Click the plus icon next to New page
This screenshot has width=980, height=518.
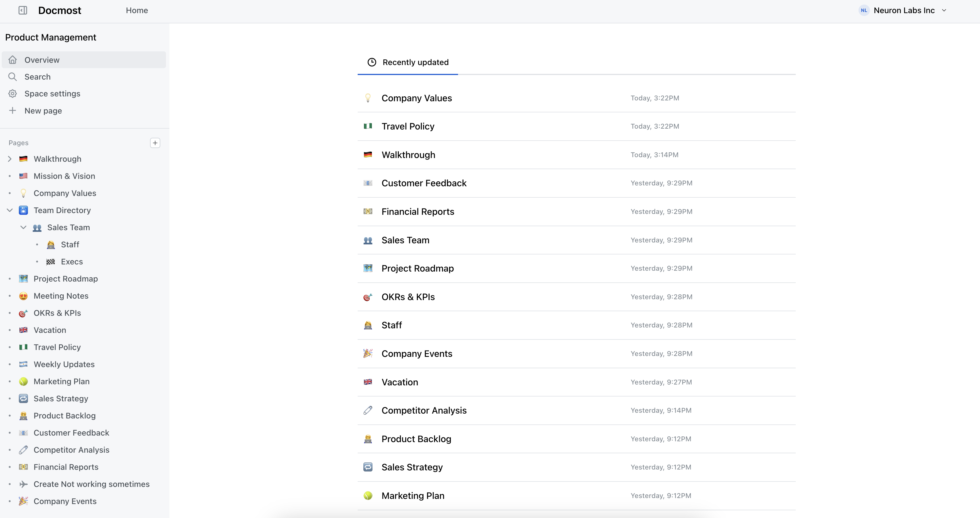tap(13, 110)
